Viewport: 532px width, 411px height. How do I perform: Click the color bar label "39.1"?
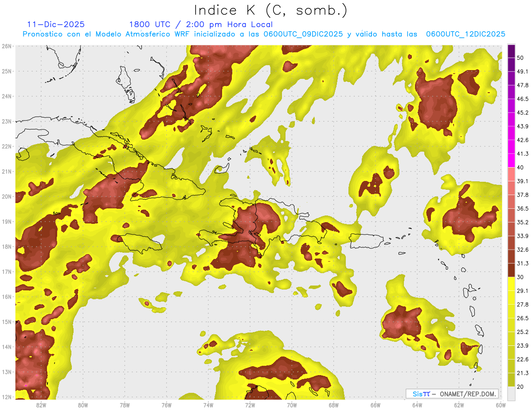[x=523, y=181]
